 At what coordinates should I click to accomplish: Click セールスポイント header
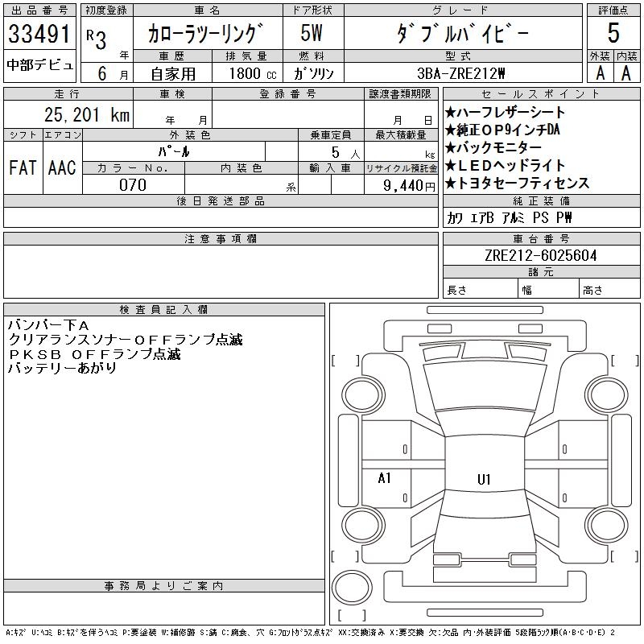pyautogui.click(x=541, y=94)
